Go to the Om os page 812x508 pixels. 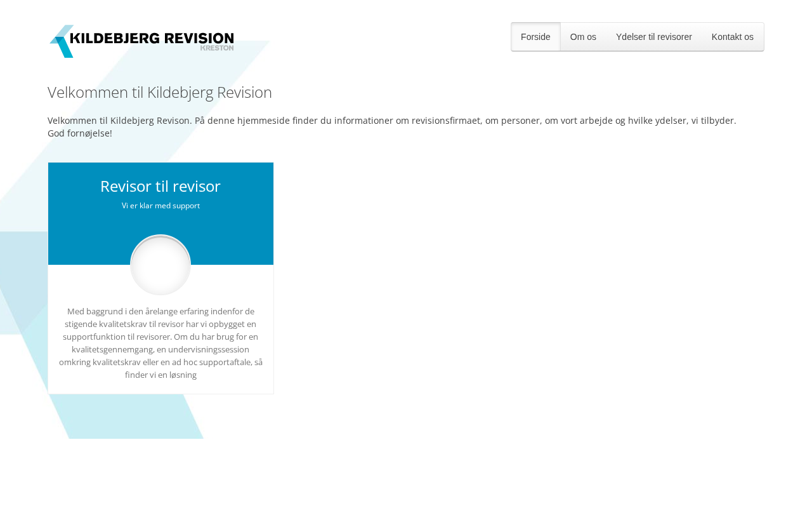(583, 37)
